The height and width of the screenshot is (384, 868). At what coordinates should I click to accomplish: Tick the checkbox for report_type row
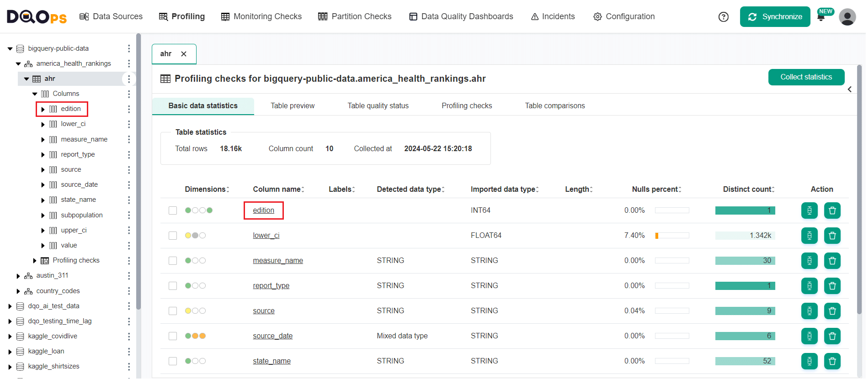[173, 286]
